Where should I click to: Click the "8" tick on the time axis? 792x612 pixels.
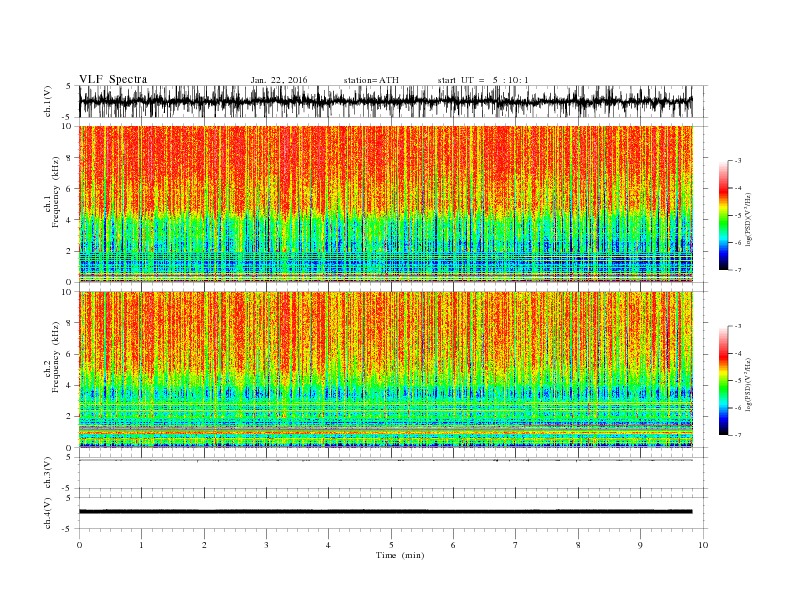tap(578, 545)
